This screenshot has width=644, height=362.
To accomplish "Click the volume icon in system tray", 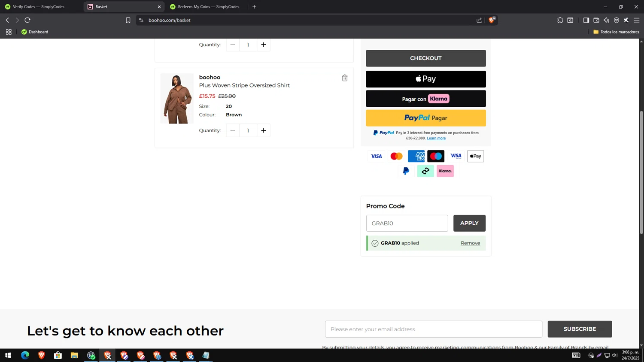I will tap(615, 355).
